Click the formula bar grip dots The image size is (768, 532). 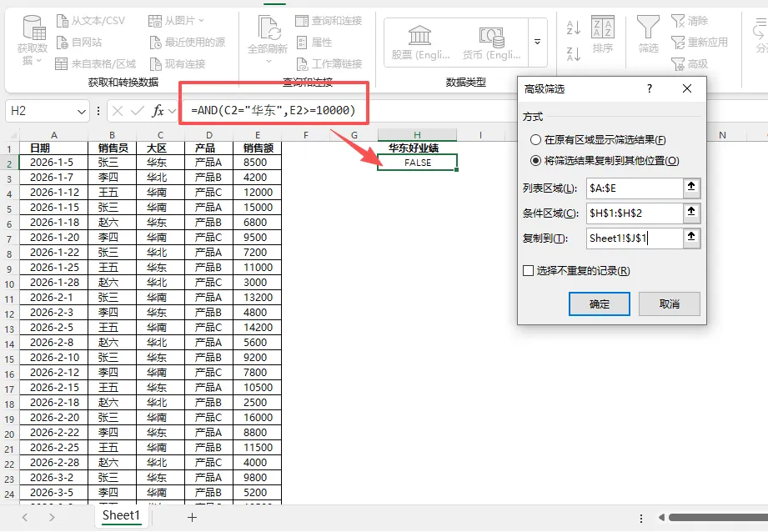[x=98, y=111]
